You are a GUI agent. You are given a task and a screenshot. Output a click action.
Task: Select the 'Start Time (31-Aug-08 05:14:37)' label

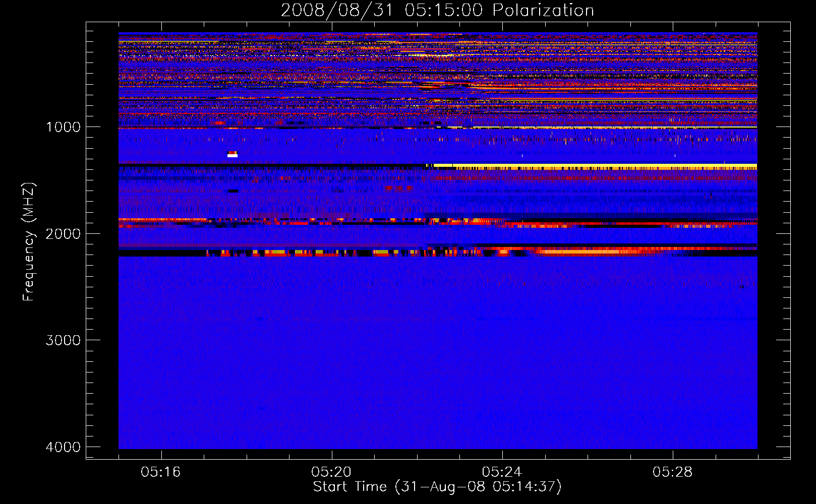pyautogui.click(x=437, y=487)
